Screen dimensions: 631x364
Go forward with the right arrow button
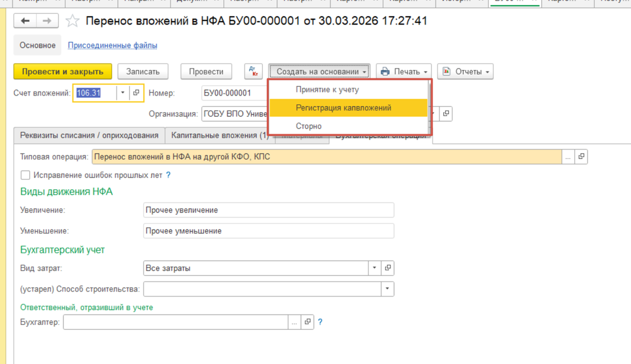tap(47, 21)
